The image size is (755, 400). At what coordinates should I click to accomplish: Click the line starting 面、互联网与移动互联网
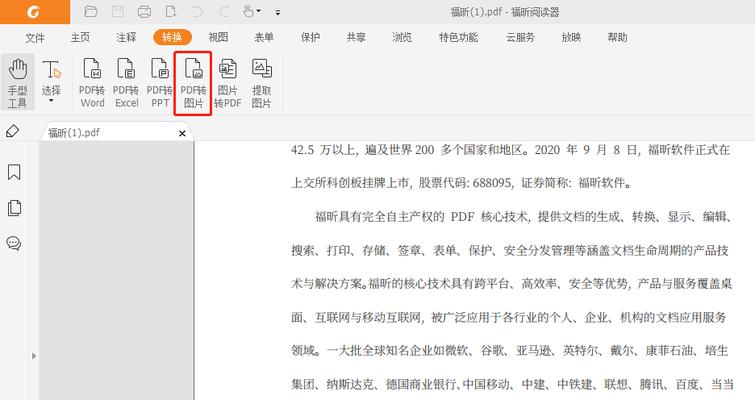tap(508, 317)
